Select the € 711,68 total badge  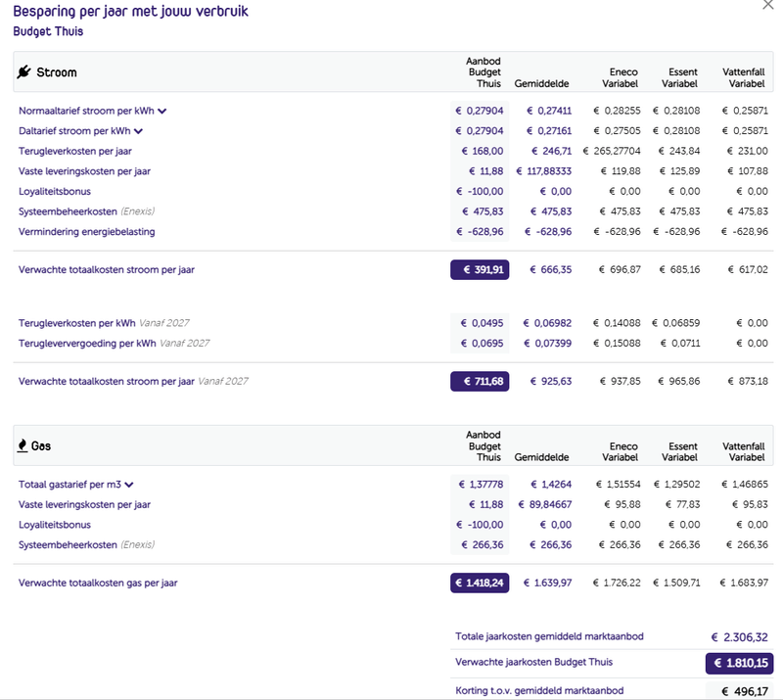[480, 381]
